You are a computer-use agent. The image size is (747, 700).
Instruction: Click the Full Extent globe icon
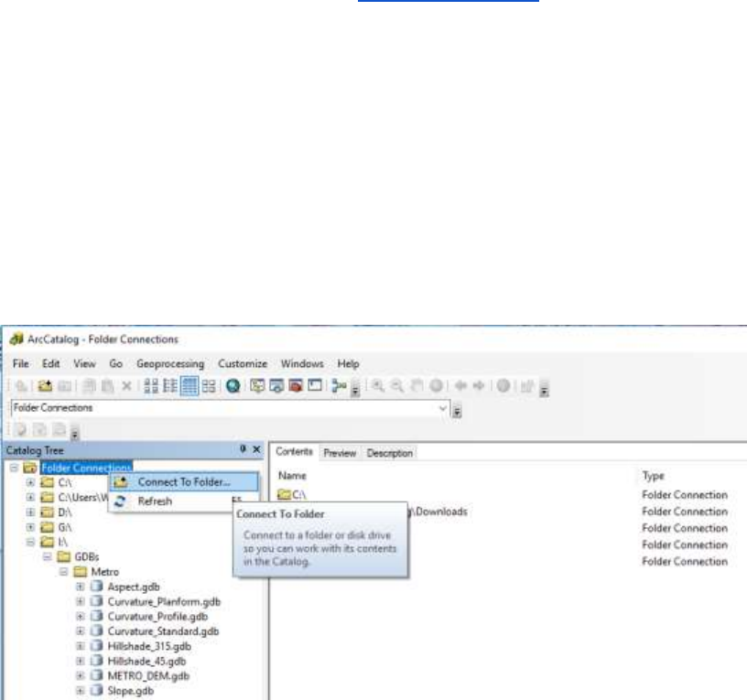436,386
